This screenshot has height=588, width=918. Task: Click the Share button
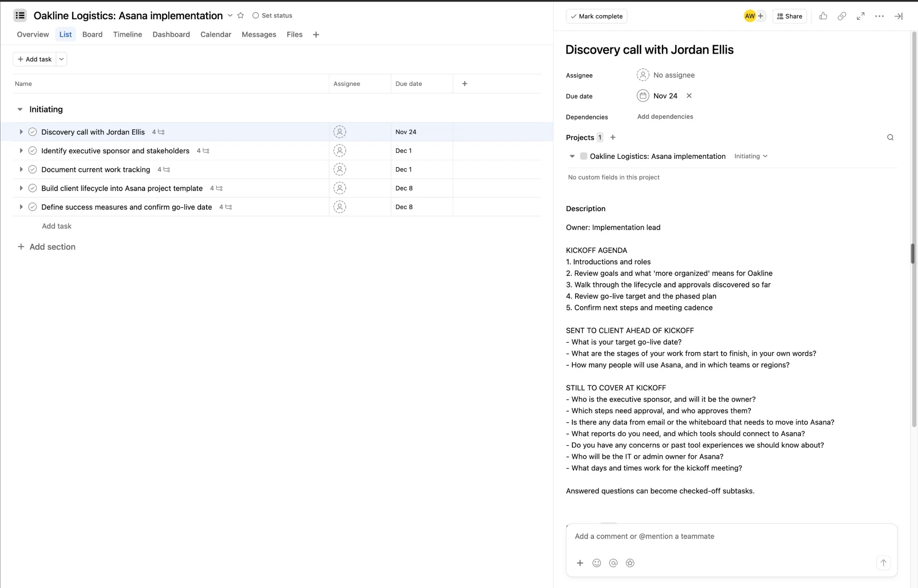click(789, 16)
